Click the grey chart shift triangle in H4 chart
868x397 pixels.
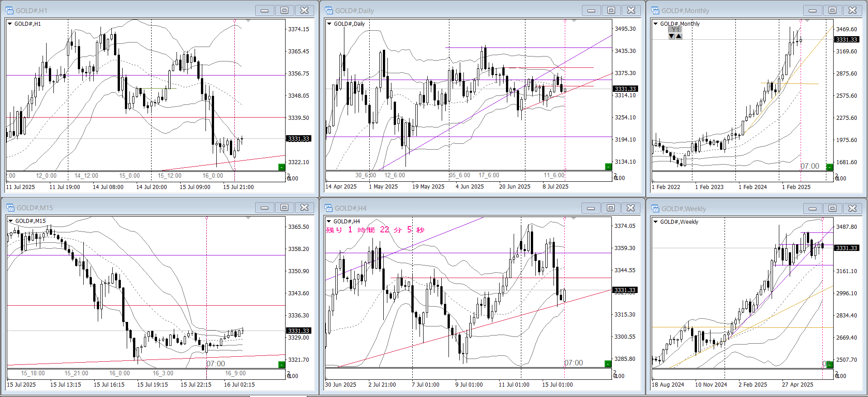coord(574,218)
